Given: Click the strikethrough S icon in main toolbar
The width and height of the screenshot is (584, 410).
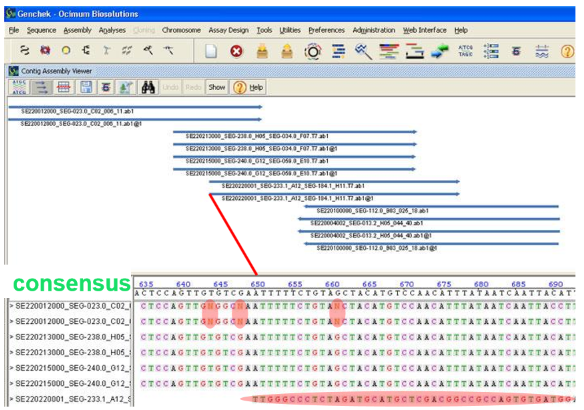Looking at the screenshot, I should point(516,51).
